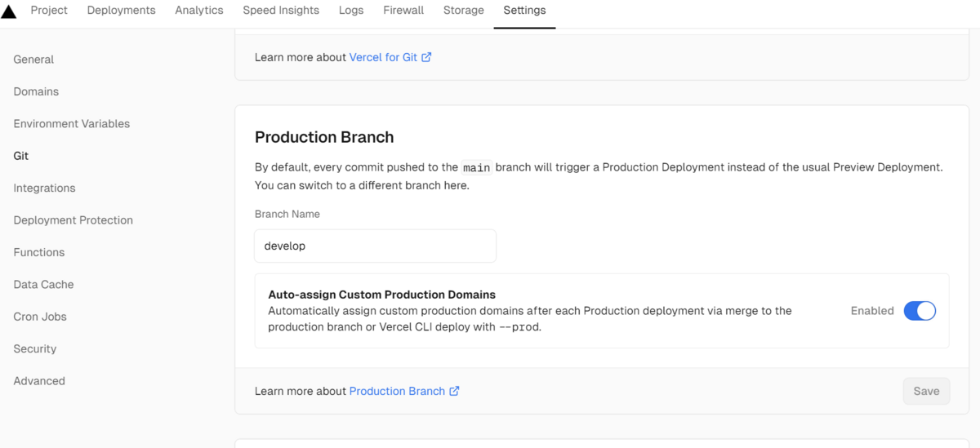The width and height of the screenshot is (980, 448).
Task: Click the Save button
Action: tap(926, 391)
